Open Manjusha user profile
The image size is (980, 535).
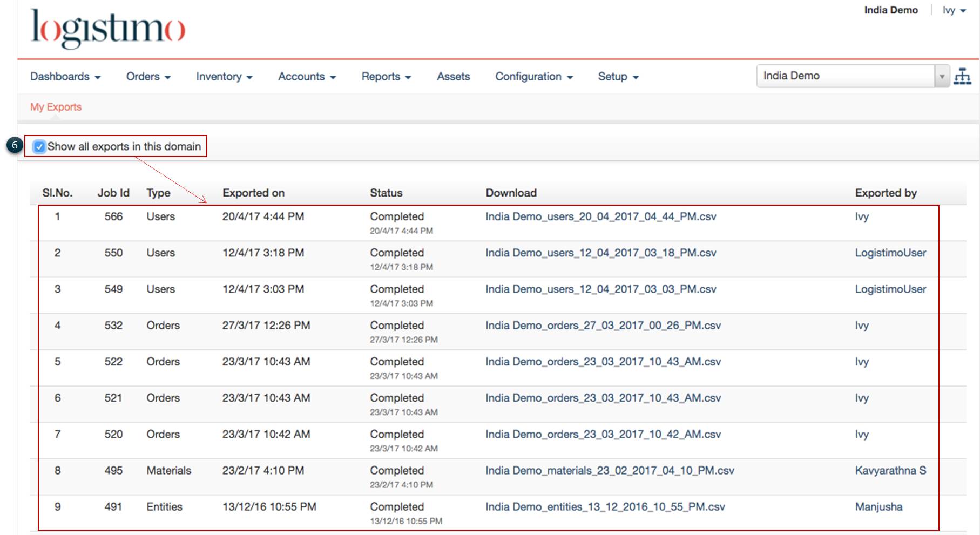[878, 506]
